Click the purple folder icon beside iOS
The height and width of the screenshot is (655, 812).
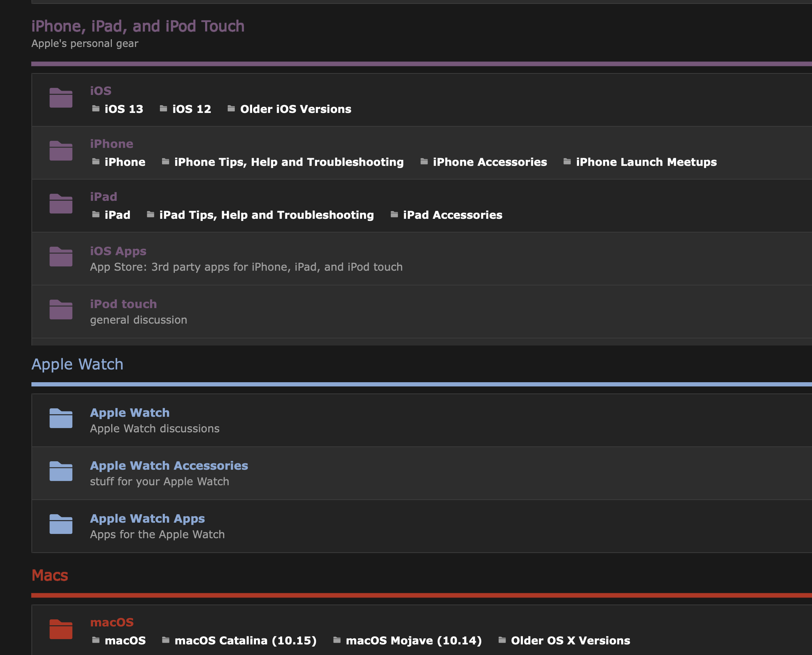point(61,98)
